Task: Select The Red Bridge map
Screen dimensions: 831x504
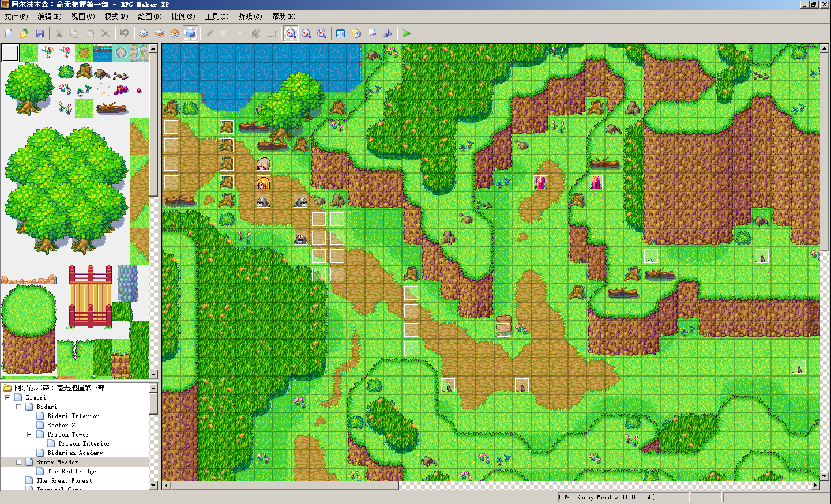Action: click(x=72, y=471)
